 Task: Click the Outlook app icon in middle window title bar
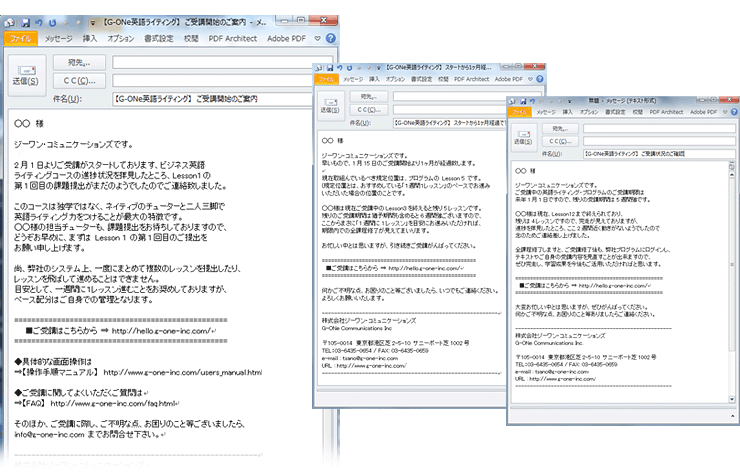point(319,68)
